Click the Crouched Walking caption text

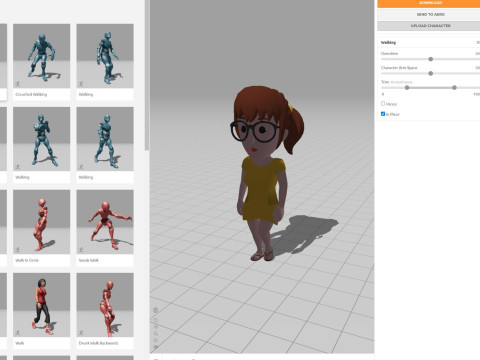(31, 94)
